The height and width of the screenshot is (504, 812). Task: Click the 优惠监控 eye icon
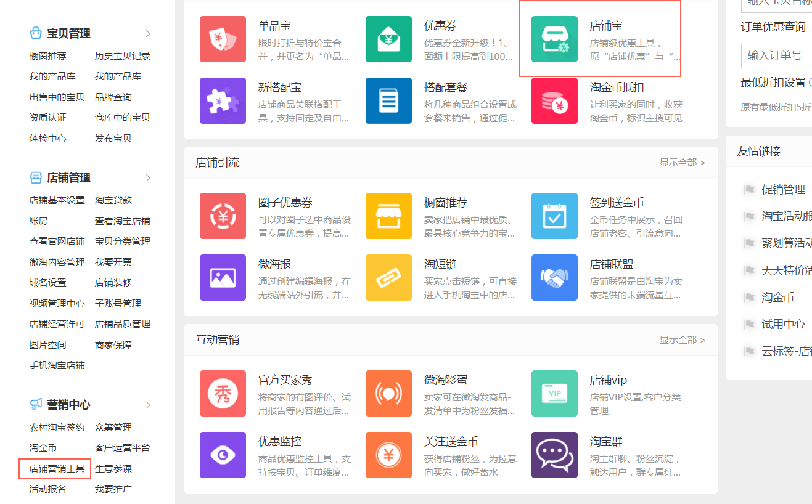[x=223, y=455]
